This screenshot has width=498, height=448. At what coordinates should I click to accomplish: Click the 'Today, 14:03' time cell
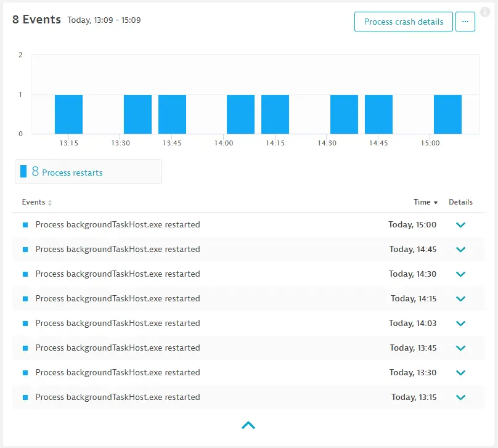[x=412, y=324]
